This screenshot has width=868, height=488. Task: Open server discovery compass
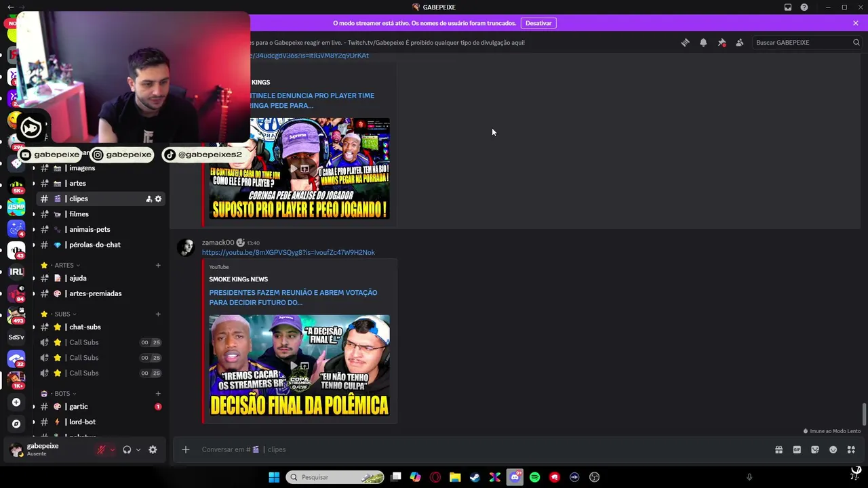click(16, 424)
